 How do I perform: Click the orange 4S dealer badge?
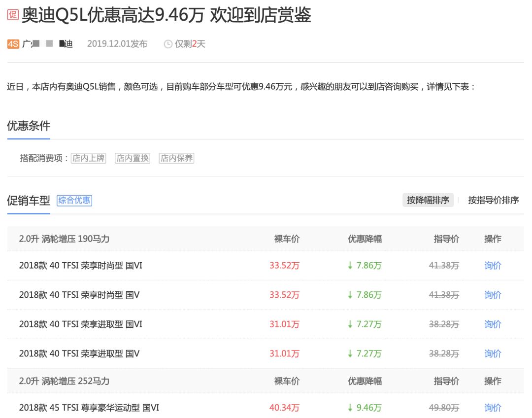pos(13,44)
